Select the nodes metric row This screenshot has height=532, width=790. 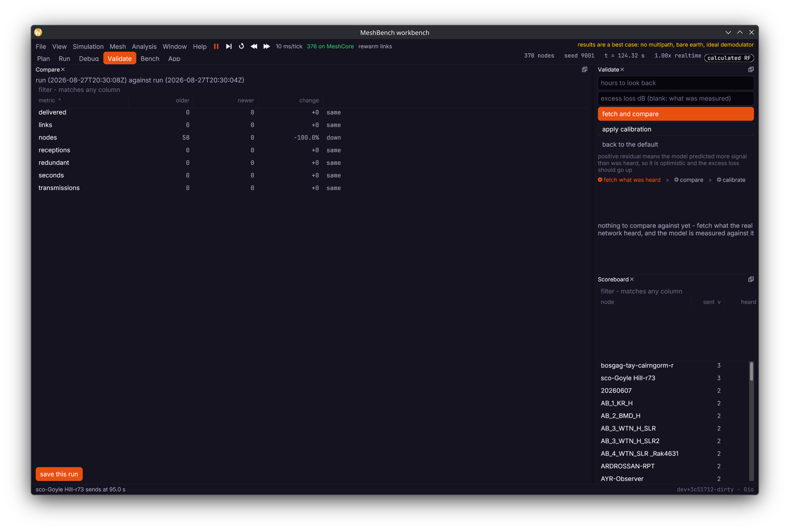pos(311,137)
